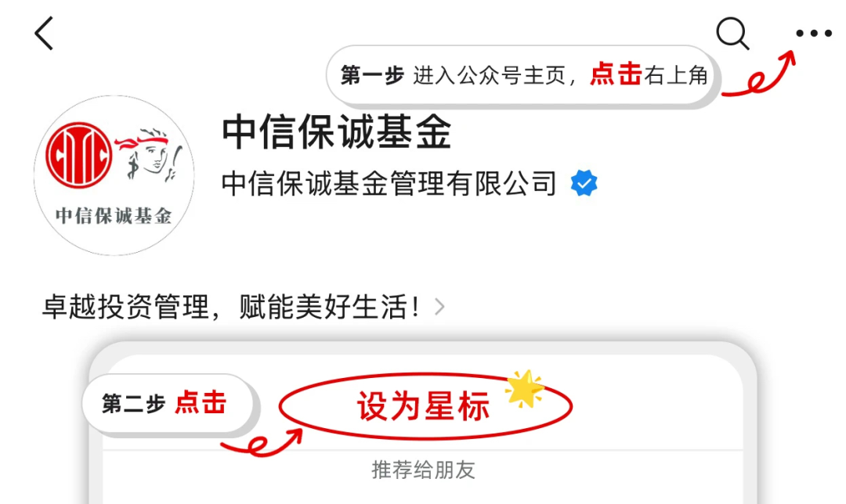The image size is (846, 504).
Task: Click the 中信保诚基金 account title
Action: pos(337,131)
